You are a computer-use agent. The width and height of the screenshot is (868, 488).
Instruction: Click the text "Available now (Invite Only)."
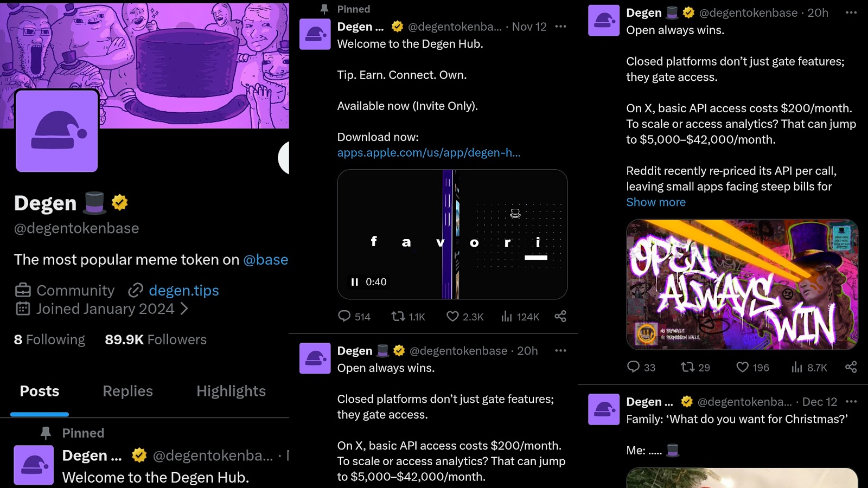pyautogui.click(x=407, y=106)
